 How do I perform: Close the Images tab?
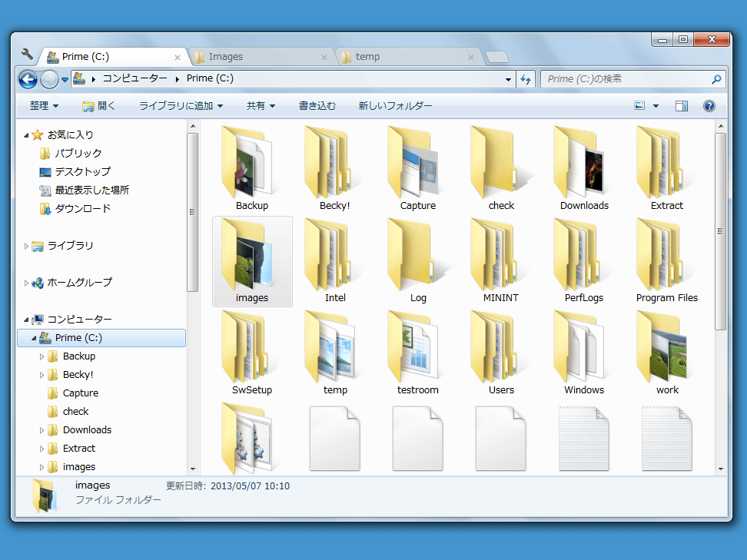[324, 57]
